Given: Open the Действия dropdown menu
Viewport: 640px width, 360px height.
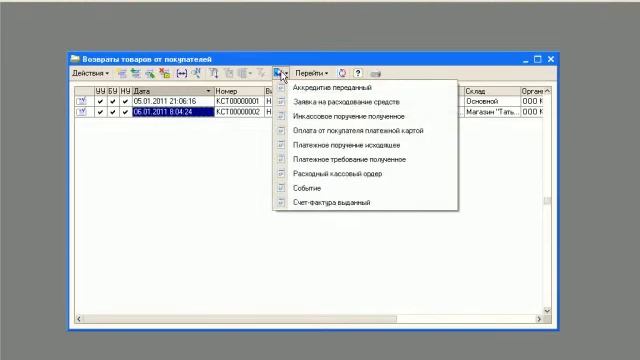Looking at the screenshot, I should tap(91, 73).
